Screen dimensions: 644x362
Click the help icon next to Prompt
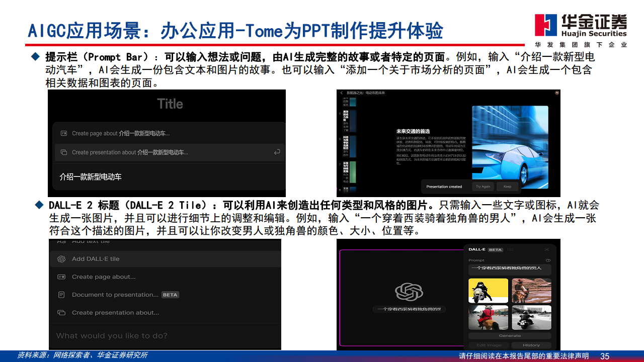pos(548,260)
